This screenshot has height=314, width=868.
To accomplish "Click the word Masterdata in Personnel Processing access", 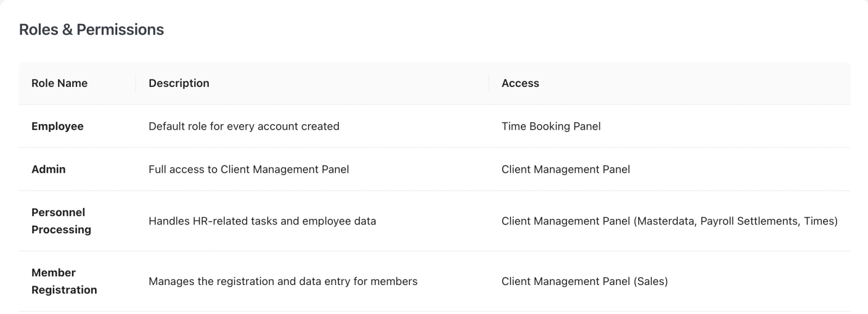I will pyautogui.click(x=665, y=221).
